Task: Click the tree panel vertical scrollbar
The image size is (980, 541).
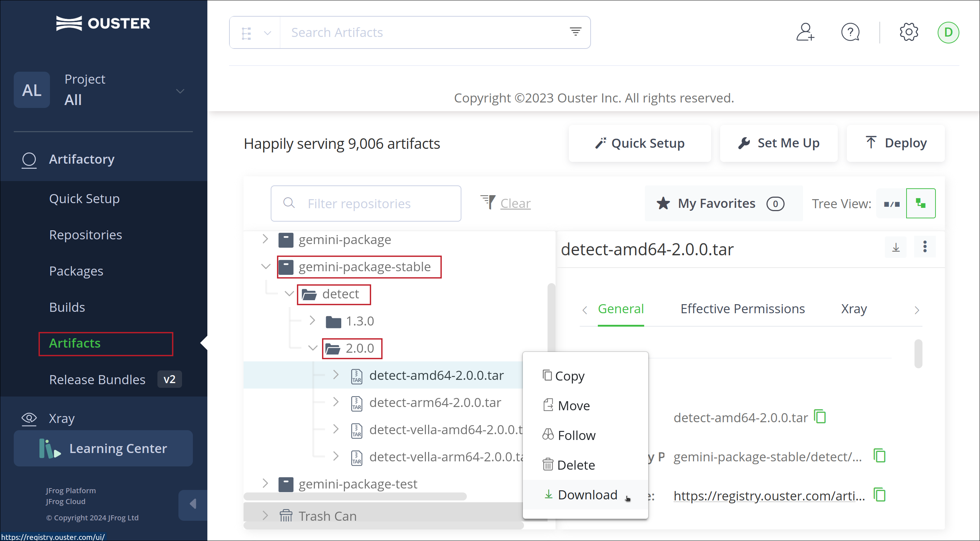Action: [x=551, y=318]
